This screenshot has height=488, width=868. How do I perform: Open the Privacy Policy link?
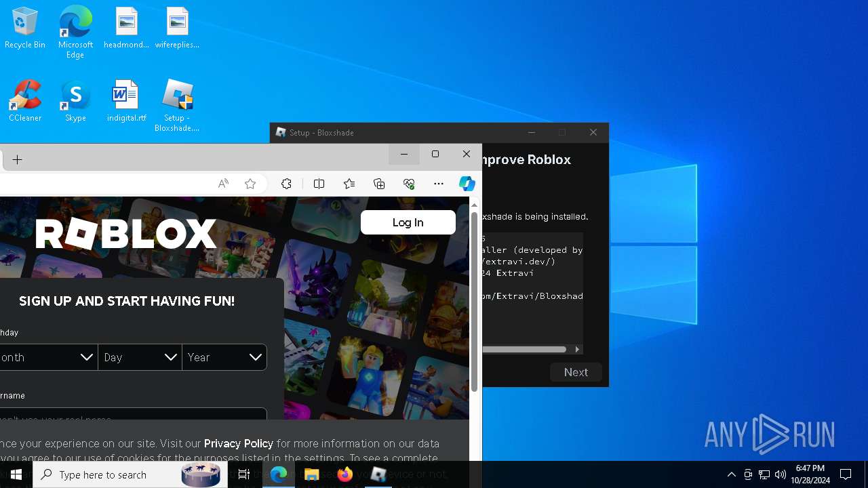pyautogui.click(x=239, y=443)
